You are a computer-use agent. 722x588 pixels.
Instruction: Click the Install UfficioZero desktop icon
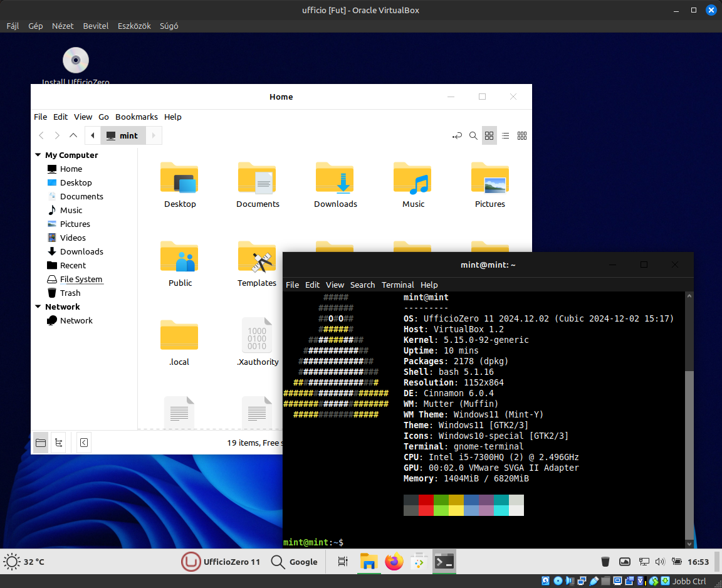click(76, 65)
